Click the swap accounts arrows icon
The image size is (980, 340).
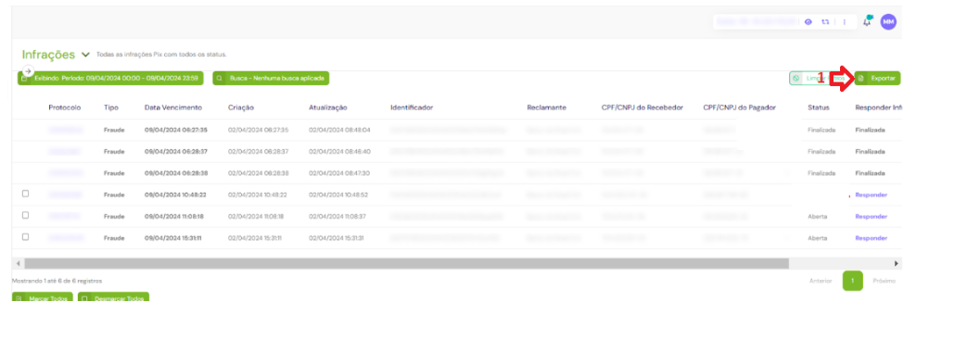click(825, 22)
